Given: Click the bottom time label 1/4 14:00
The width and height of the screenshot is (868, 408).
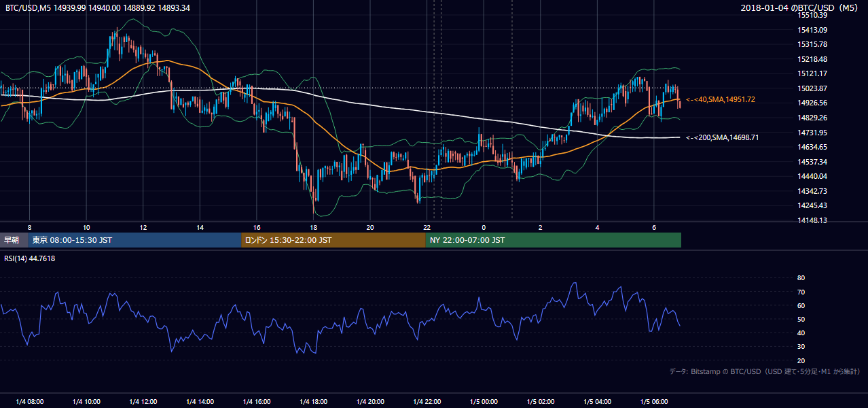Looking at the screenshot, I should tap(200, 401).
